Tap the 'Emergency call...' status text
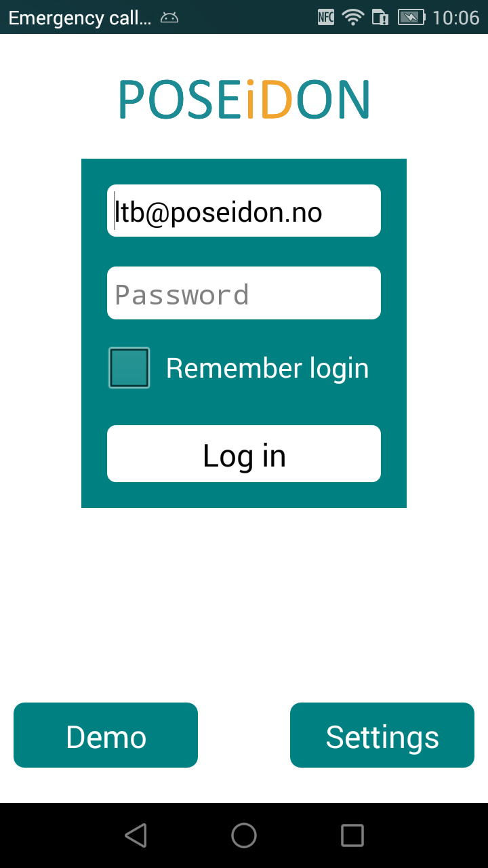This screenshot has height=868, width=488. 80,18
